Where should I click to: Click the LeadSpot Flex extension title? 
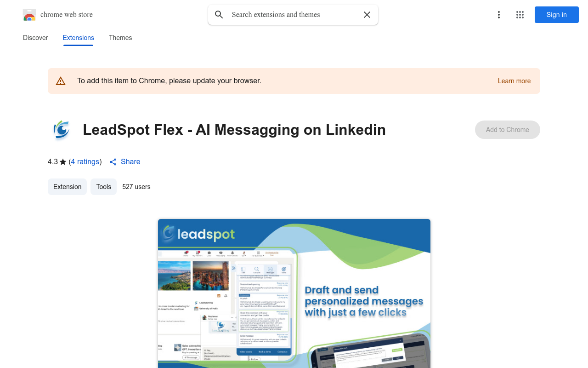coord(234,130)
